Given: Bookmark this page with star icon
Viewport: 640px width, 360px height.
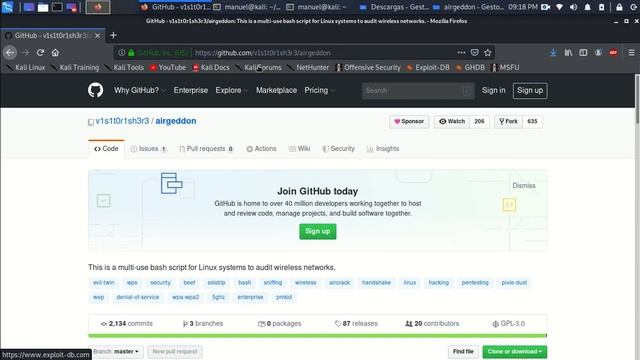Looking at the screenshot, I should (488, 53).
